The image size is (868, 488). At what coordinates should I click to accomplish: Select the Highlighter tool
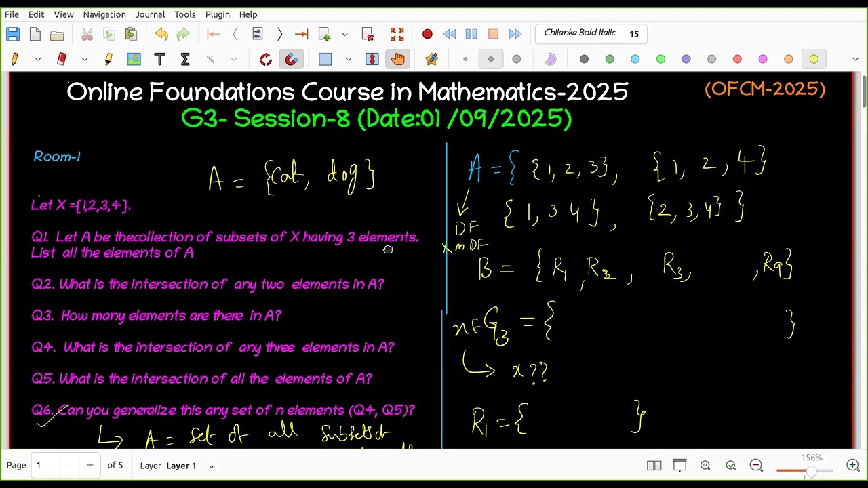108,60
